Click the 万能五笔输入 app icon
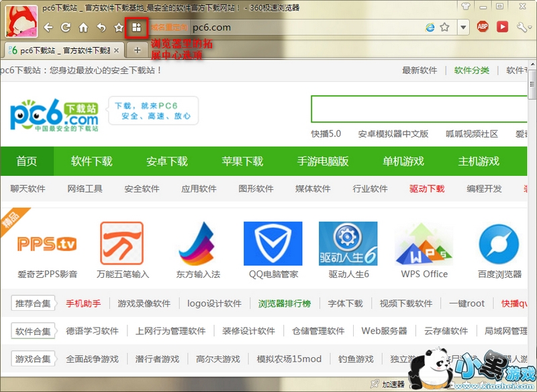 tap(122, 244)
